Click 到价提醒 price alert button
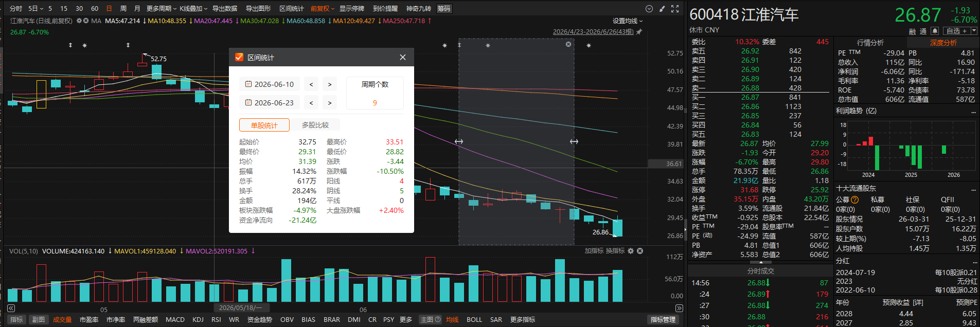Screen dimensions: 980x327 pyautogui.click(x=385, y=9)
